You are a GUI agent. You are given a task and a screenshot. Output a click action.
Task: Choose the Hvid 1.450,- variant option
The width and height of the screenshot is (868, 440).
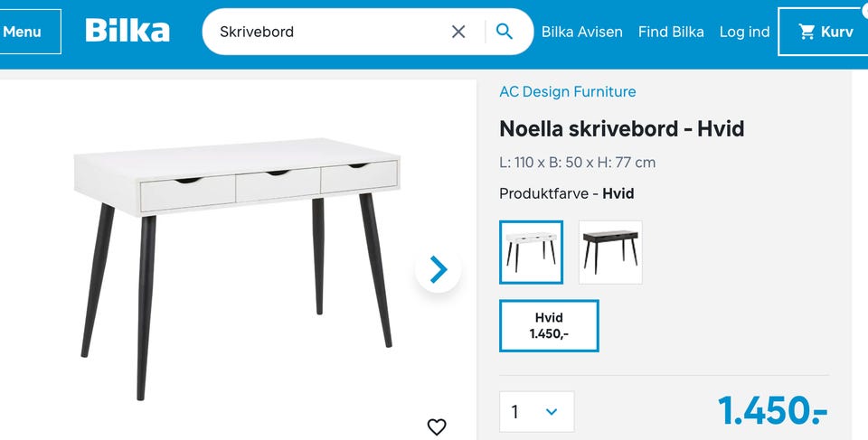549,326
